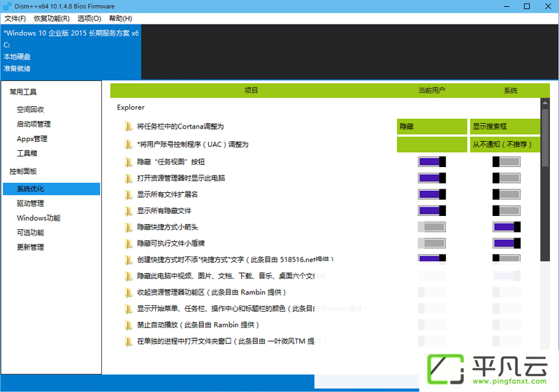Click 常用工具 sidebar heading
The width and height of the screenshot is (559, 392).
coord(23,92)
